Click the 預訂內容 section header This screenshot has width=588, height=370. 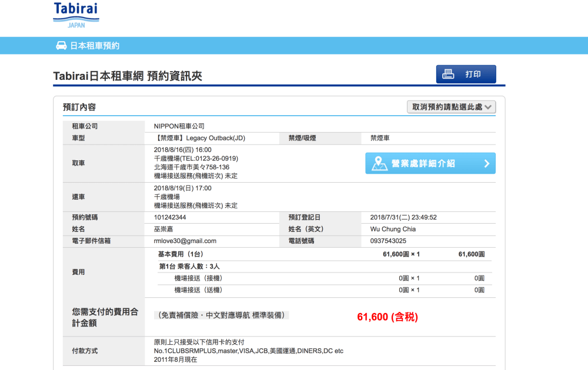click(79, 107)
